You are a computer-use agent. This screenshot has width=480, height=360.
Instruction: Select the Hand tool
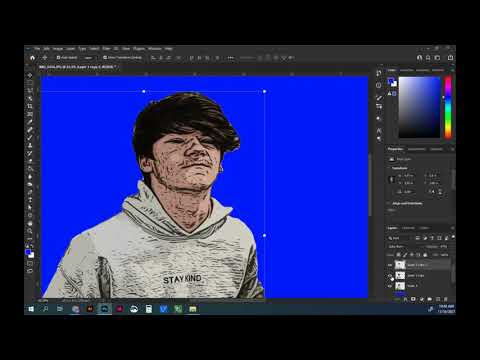pyautogui.click(x=30, y=223)
